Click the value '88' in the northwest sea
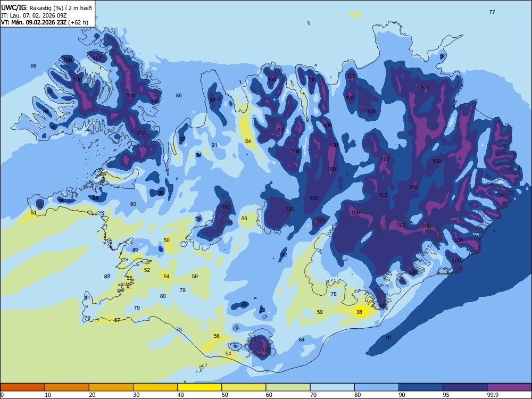This screenshot has height=399, width=532. click(33, 65)
